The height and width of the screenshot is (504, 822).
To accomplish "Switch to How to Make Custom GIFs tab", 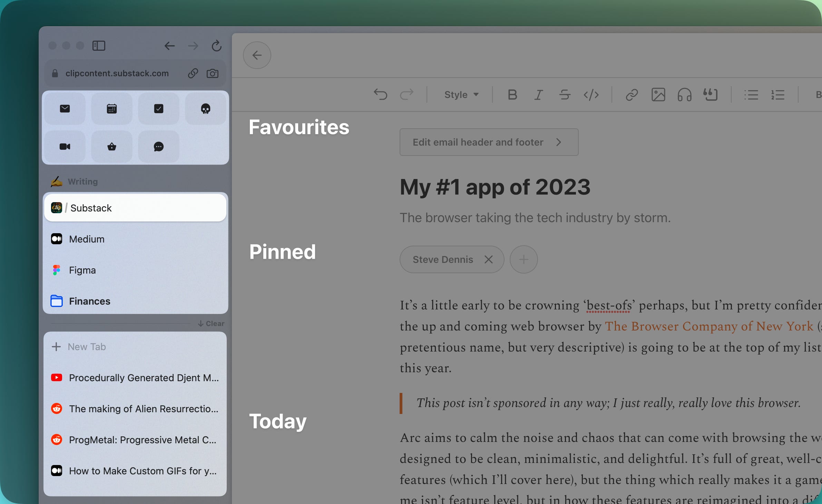I will coord(135,471).
